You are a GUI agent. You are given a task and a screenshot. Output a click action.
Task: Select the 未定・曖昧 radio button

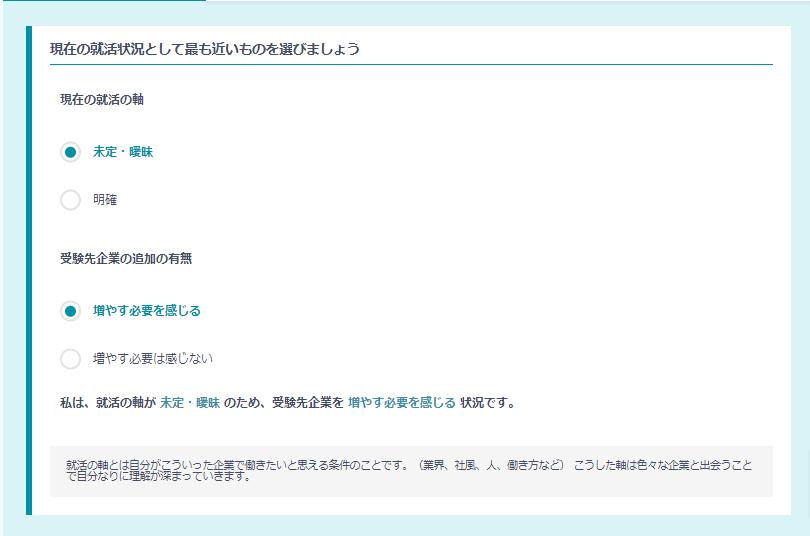click(x=70, y=152)
